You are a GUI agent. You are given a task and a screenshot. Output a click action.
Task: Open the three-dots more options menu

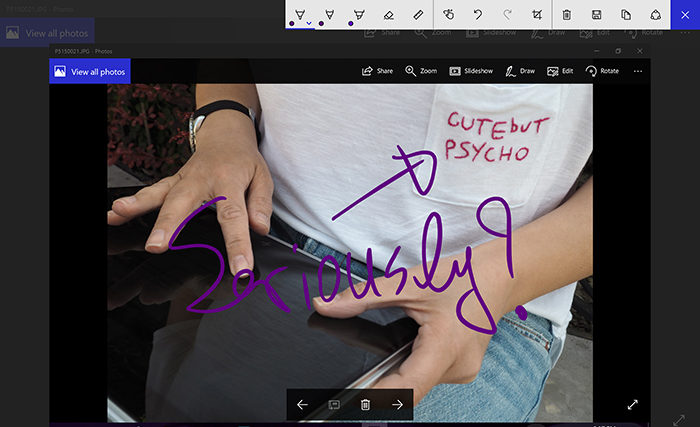tap(638, 71)
